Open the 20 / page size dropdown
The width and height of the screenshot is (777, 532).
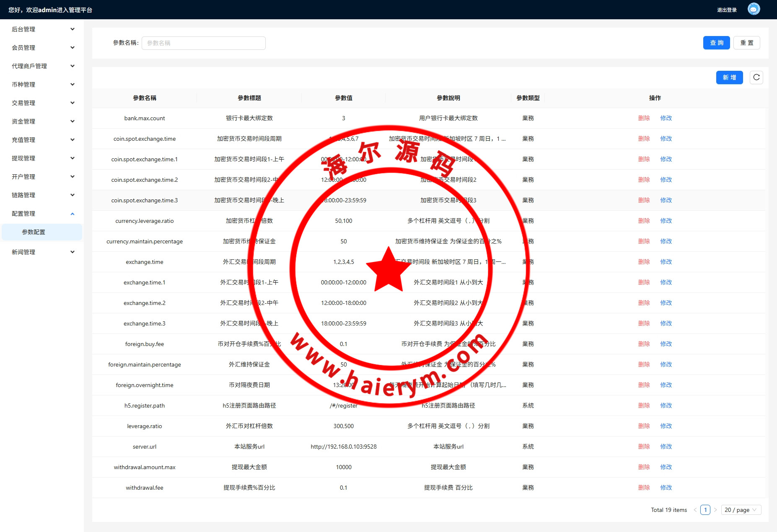(x=741, y=510)
